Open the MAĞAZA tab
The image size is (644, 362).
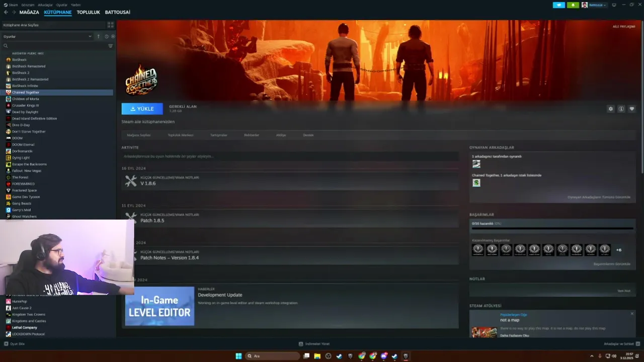tap(29, 12)
